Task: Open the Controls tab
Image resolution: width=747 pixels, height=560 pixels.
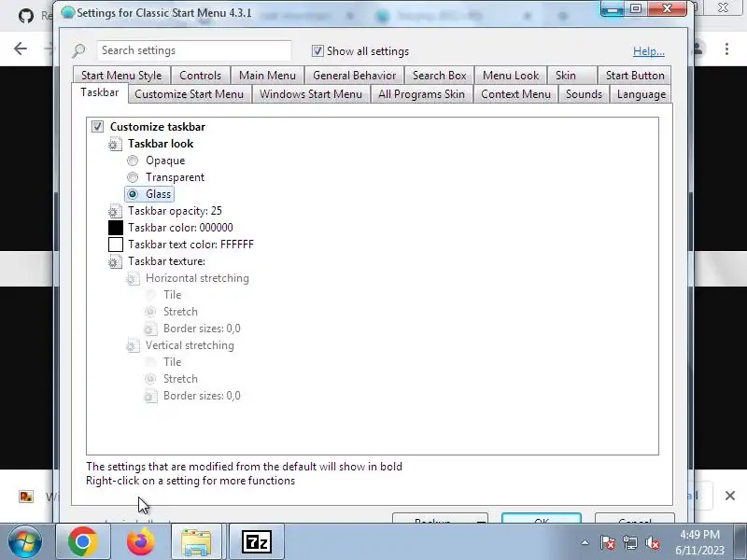Action: (x=200, y=76)
